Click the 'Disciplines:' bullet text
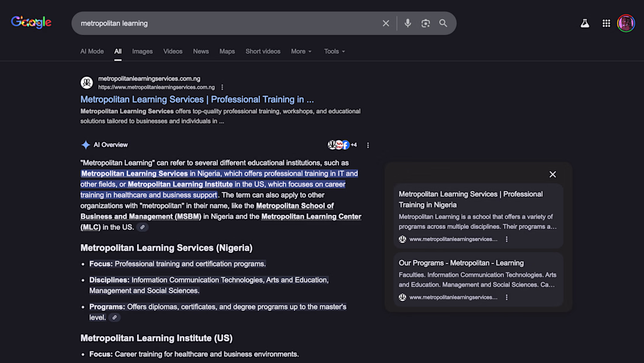644x363 pixels. pos(209,285)
